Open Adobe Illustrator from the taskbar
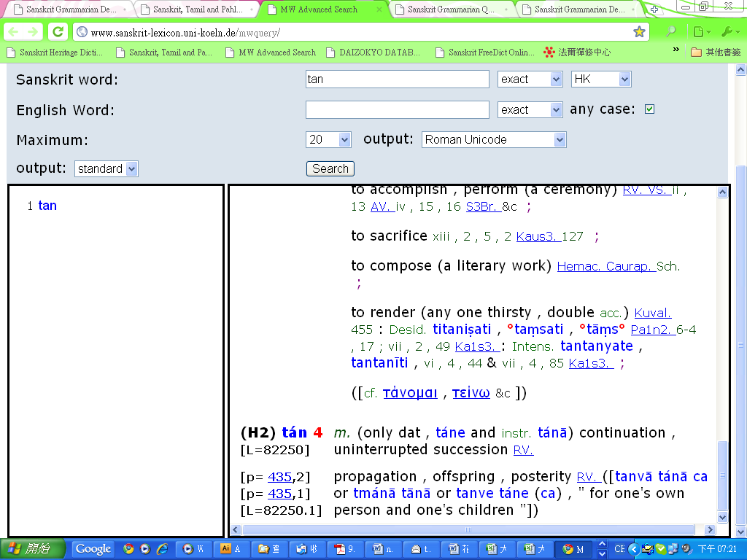 point(232,549)
